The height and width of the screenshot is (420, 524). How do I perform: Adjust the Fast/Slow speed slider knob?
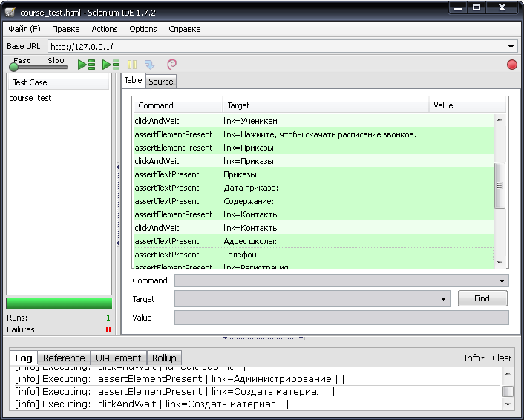point(13,68)
